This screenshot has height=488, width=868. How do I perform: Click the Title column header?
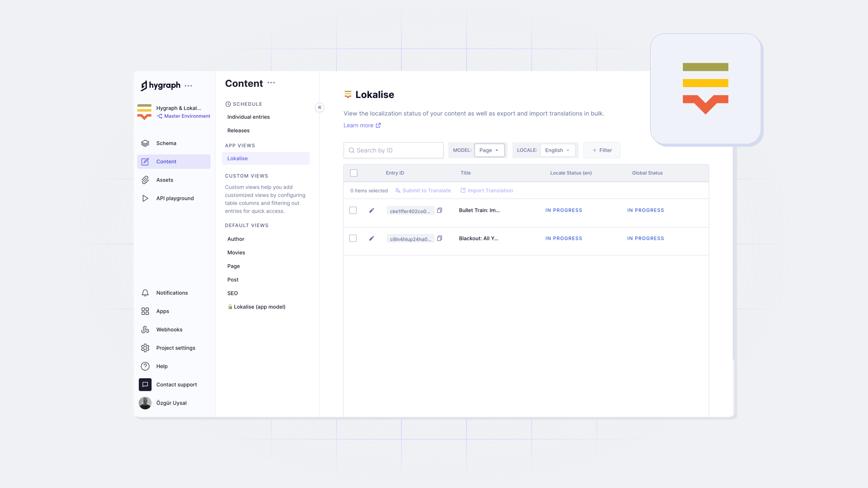[466, 173]
